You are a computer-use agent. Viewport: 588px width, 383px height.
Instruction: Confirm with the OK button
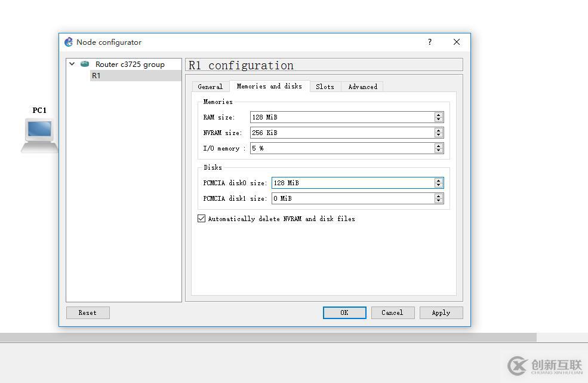point(344,312)
